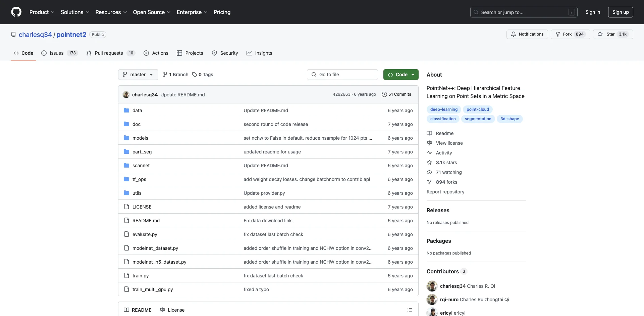Click the deep-learning topic tag

444,109
